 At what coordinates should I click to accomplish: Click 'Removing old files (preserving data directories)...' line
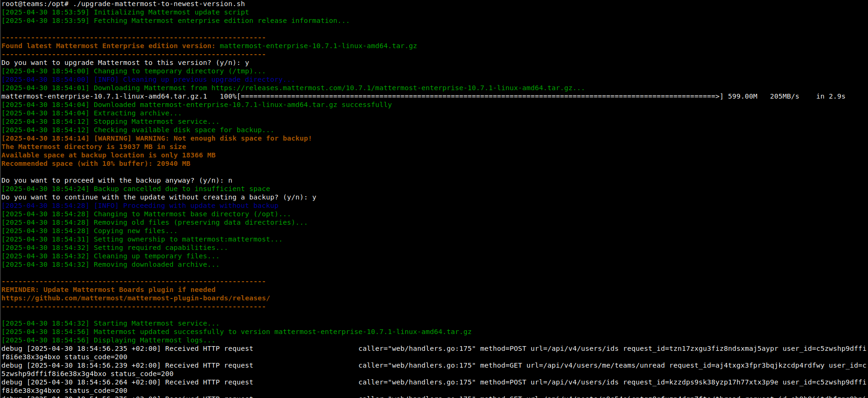(154, 222)
